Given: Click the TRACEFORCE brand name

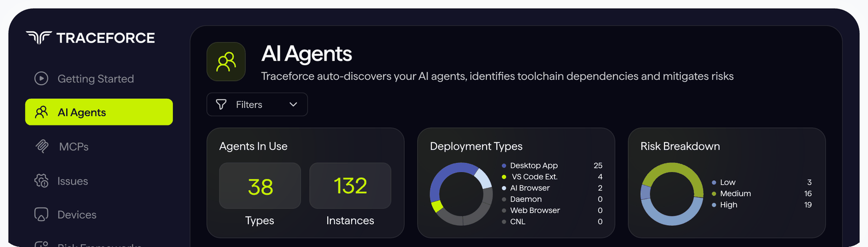Looking at the screenshot, I should [x=106, y=38].
